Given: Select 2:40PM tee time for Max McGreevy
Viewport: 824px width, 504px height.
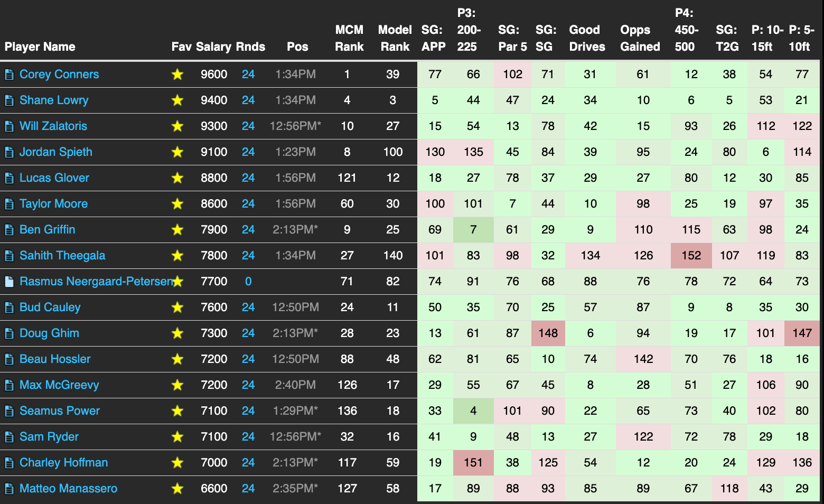Looking at the screenshot, I should pyautogui.click(x=295, y=385).
